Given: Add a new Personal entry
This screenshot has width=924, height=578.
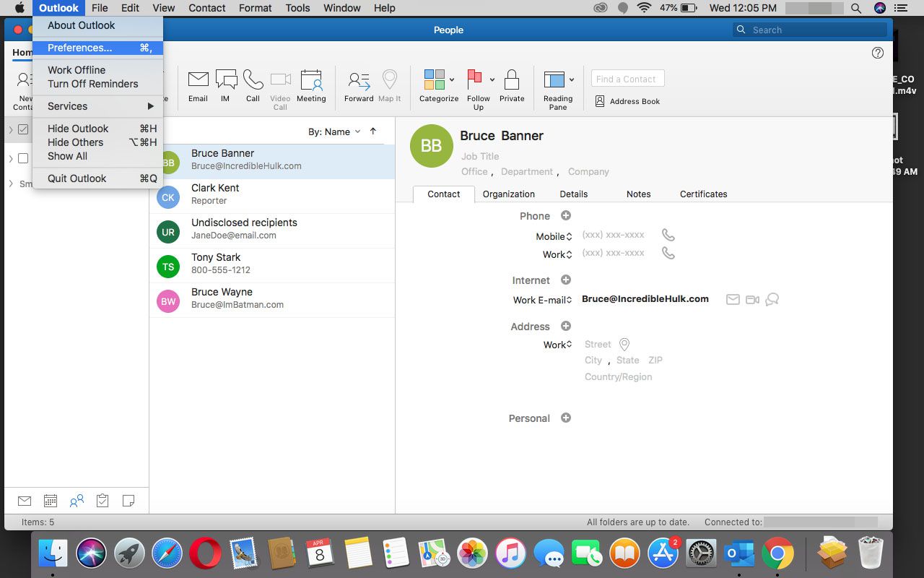Looking at the screenshot, I should pos(566,418).
